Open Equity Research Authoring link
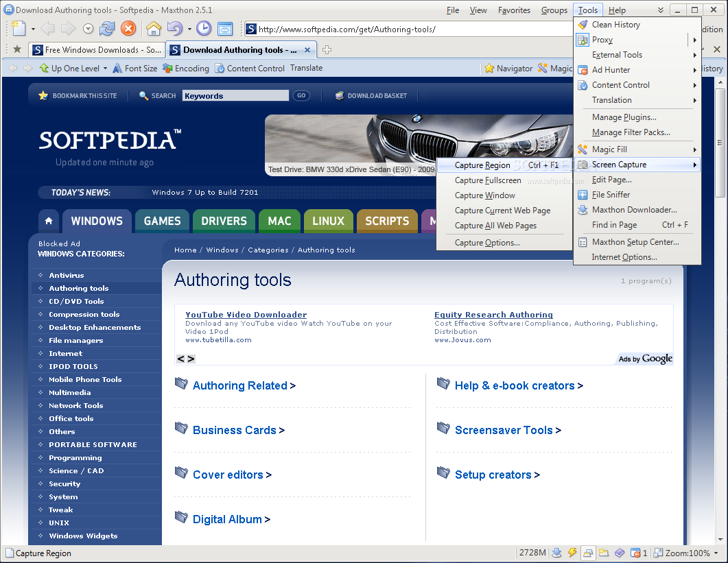 (x=493, y=315)
